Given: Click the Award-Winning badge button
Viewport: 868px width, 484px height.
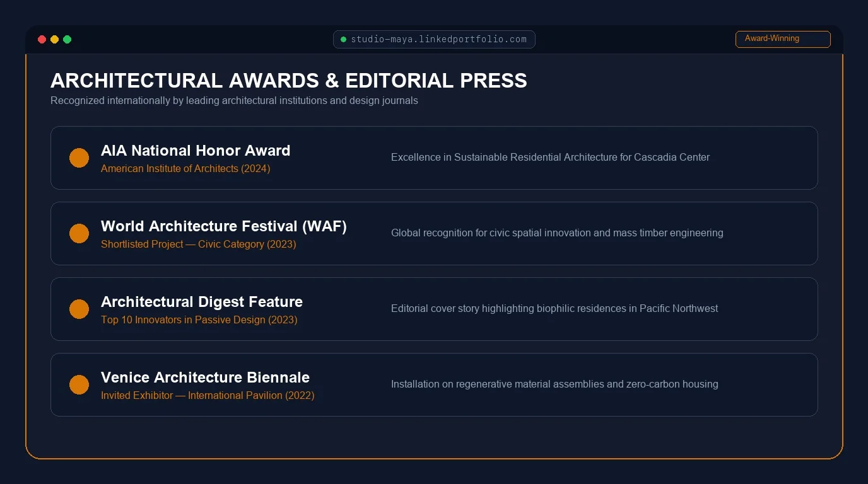Looking at the screenshot, I should 783,39.
